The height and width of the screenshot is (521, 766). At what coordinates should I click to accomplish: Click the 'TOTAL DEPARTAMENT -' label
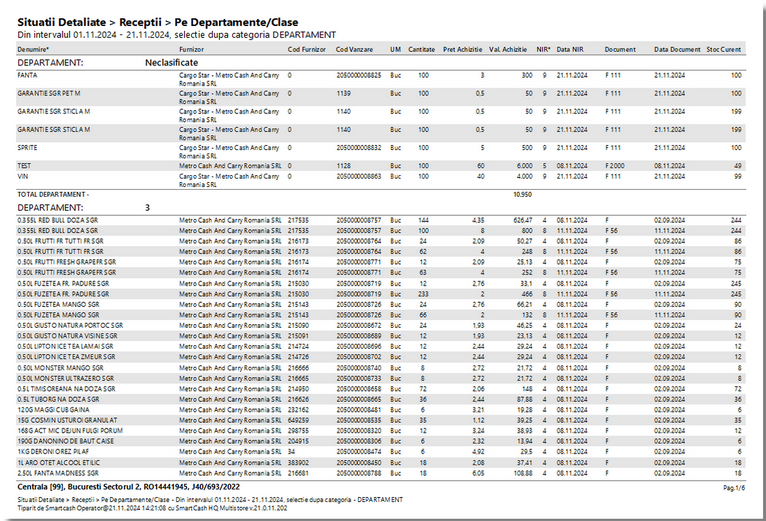(x=53, y=195)
